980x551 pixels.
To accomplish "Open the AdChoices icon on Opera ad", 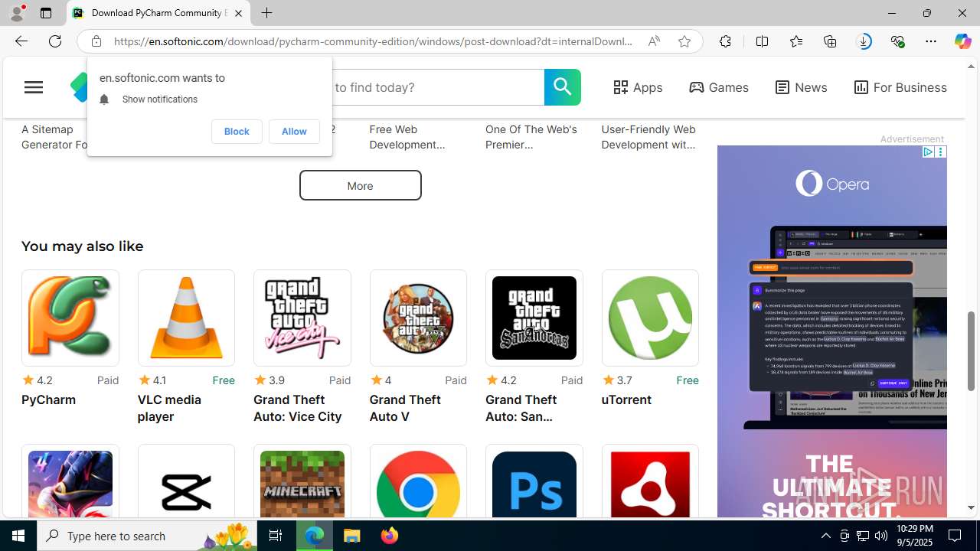I will 928,152.
